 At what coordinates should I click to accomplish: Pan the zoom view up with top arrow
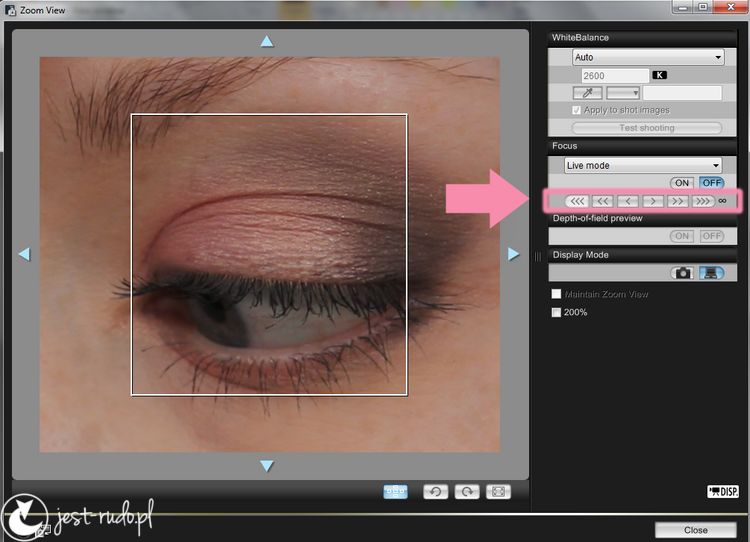[267, 42]
